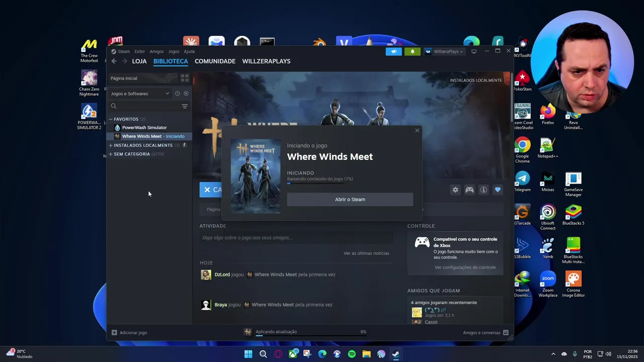Screen dimensions: 644x362
Task: Open the COMUNIDADE tab
Action: click(x=215, y=61)
